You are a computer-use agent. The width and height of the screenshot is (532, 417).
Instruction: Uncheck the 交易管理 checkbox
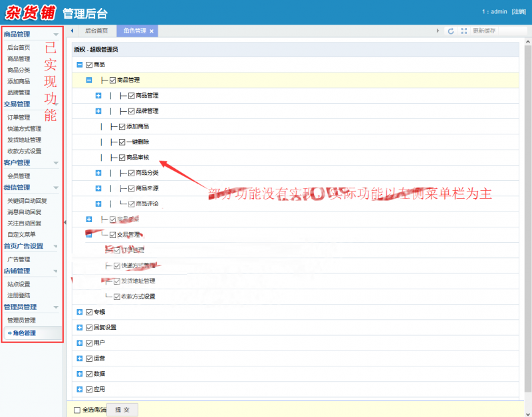pos(112,235)
